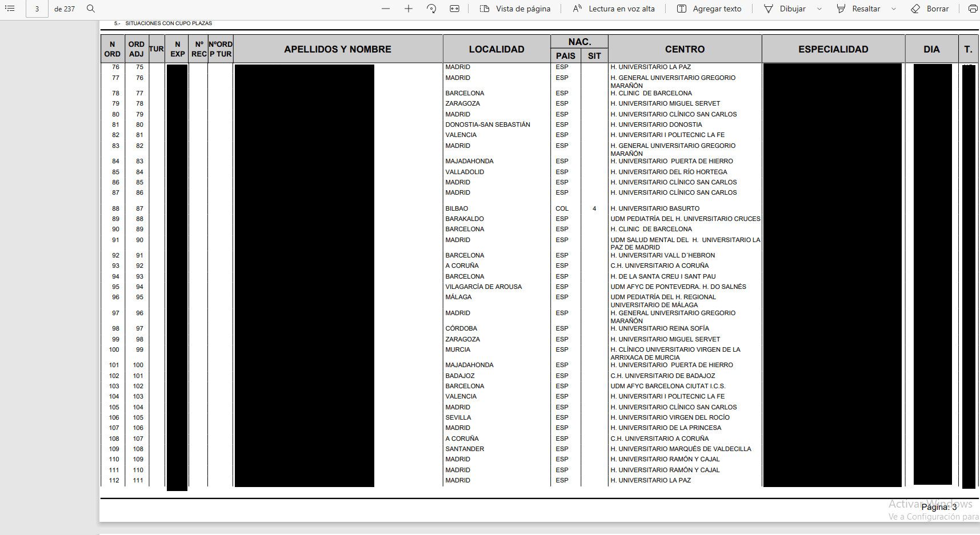Image resolution: width=980 pixels, height=535 pixels.
Task: Fit page to width icon
Action: (x=454, y=9)
